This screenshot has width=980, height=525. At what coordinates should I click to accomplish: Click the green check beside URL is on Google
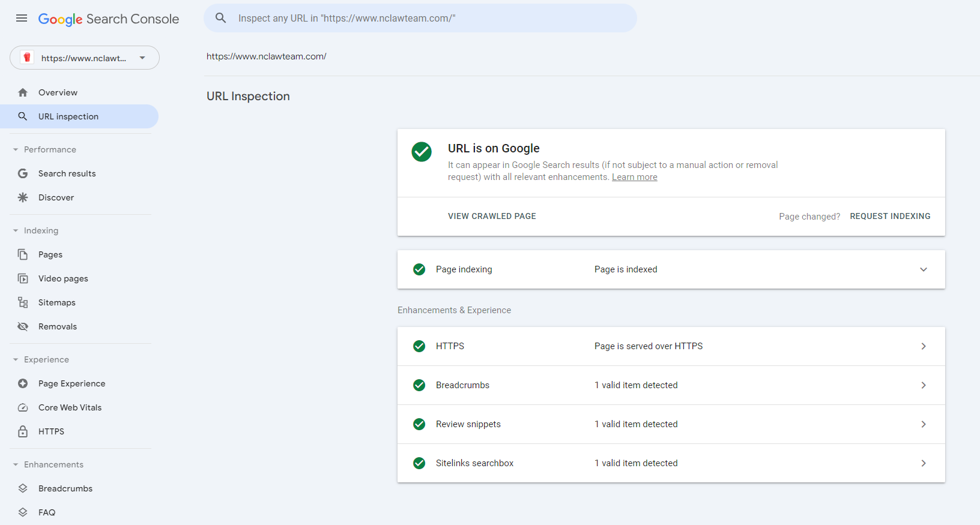(422, 152)
